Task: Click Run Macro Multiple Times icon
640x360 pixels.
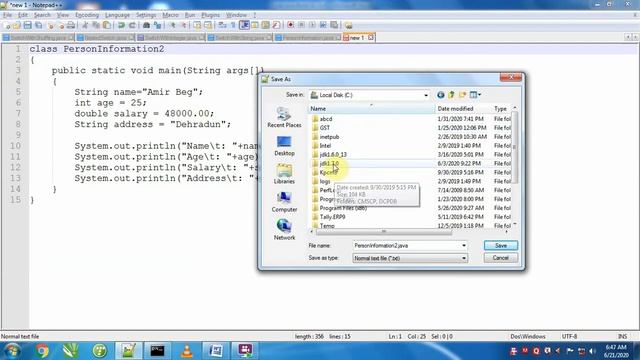Action: click(x=323, y=25)
